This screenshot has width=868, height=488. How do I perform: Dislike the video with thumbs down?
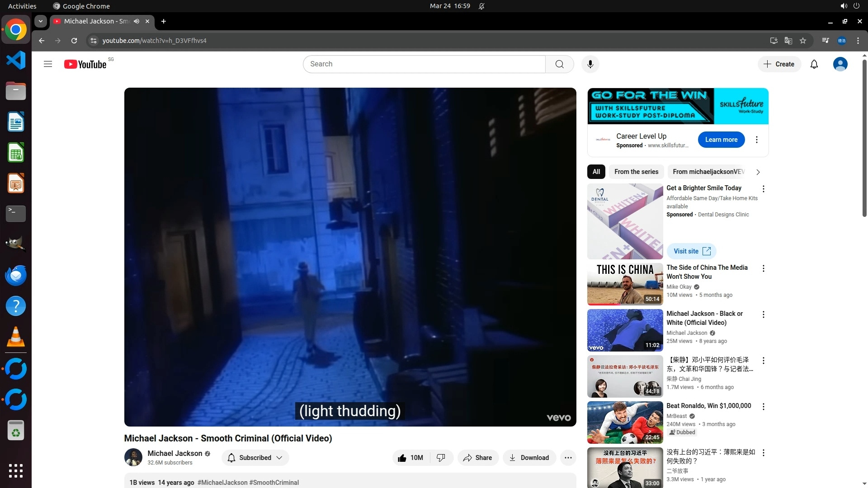[x=441, y=458]
